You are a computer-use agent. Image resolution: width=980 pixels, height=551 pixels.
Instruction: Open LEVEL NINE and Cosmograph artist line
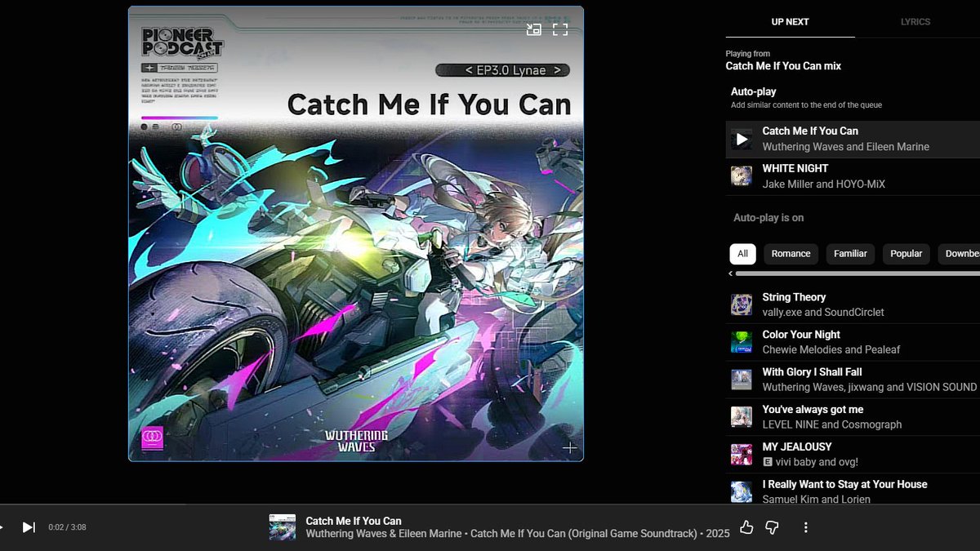832,424
